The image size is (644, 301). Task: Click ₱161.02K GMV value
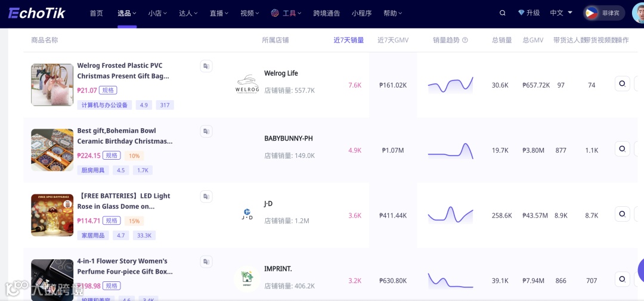click(x=393, y=85)
